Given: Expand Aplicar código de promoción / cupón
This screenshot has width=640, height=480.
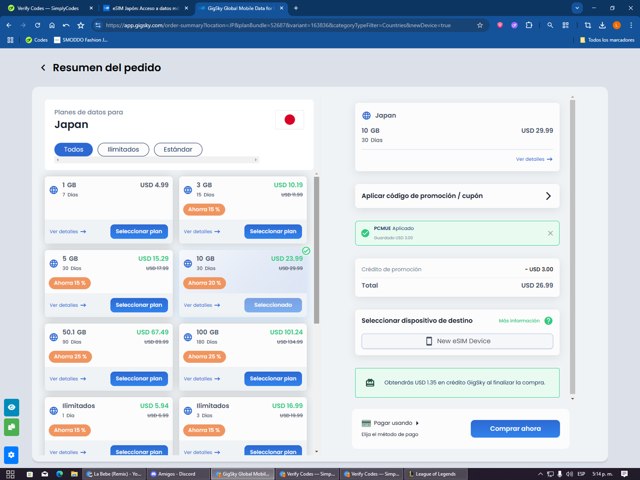Looking at the screenshot, I should 457,196.
